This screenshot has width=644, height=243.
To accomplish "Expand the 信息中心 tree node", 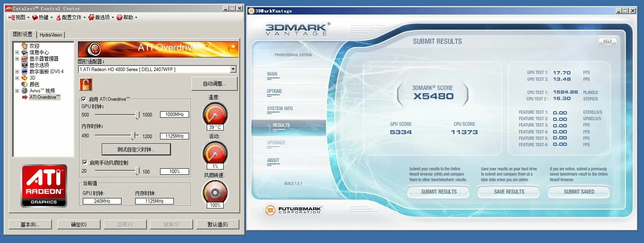I will 17,52.
